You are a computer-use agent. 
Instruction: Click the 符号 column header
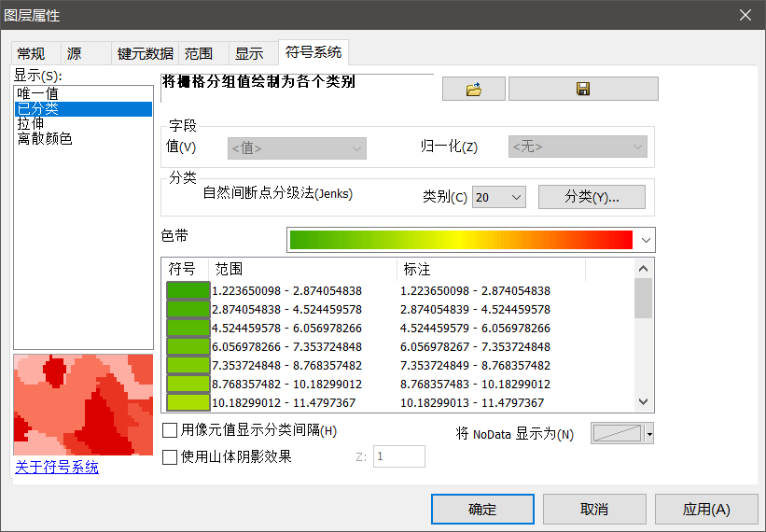click(185, 269)
